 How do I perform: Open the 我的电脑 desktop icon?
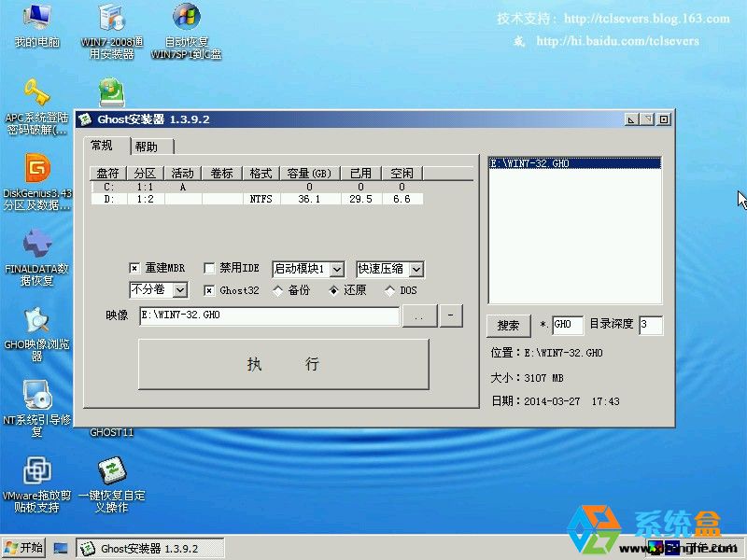[x=35, y=19]
